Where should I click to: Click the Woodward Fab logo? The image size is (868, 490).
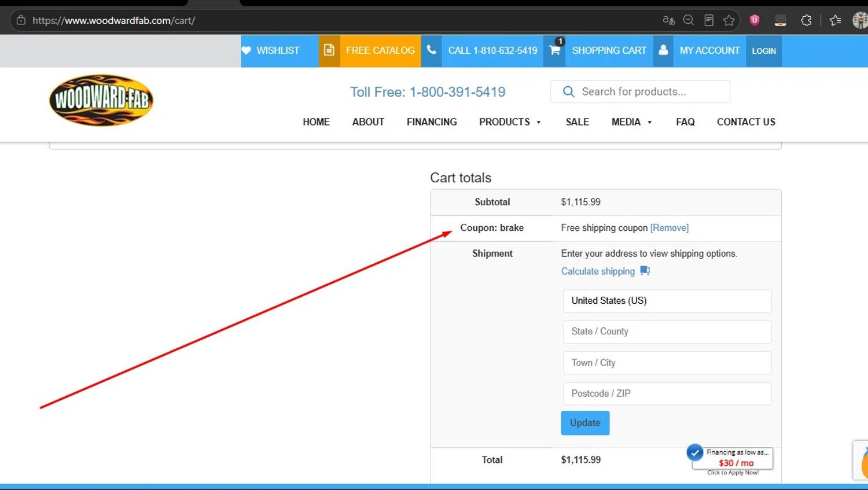coord(101,100)
